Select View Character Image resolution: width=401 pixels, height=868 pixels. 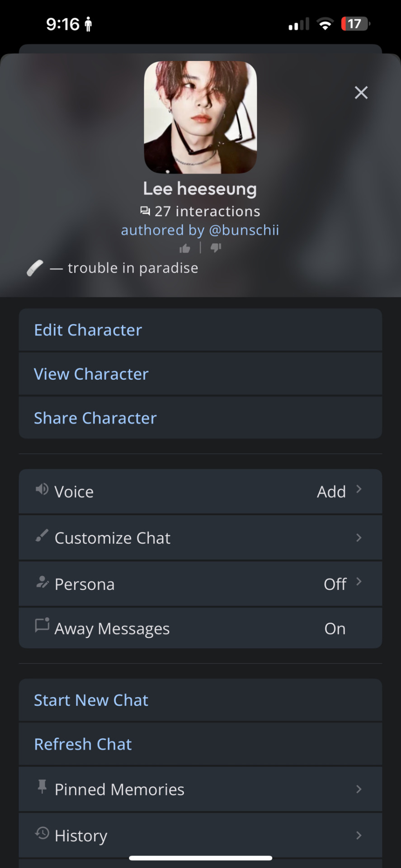coord(200,374)
